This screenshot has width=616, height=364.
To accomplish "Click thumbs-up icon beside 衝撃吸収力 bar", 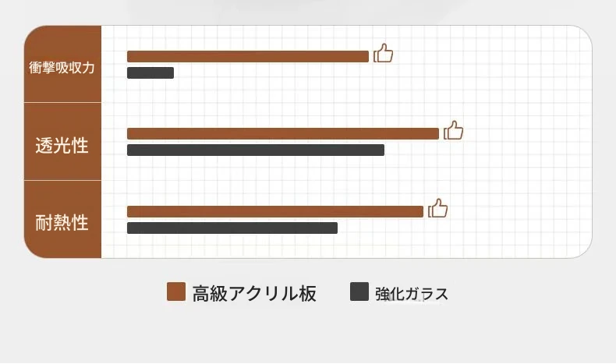I will click(x=383, y=54).
